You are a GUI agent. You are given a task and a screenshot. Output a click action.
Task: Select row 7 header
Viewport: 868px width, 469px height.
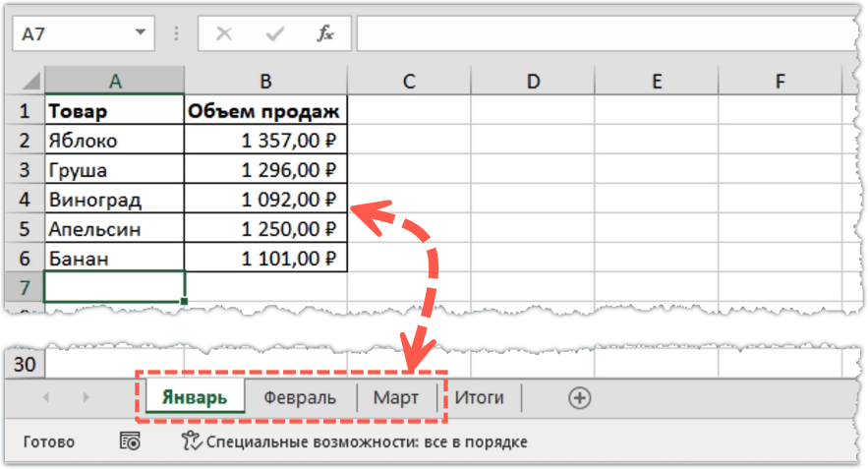tap(25, 287)
